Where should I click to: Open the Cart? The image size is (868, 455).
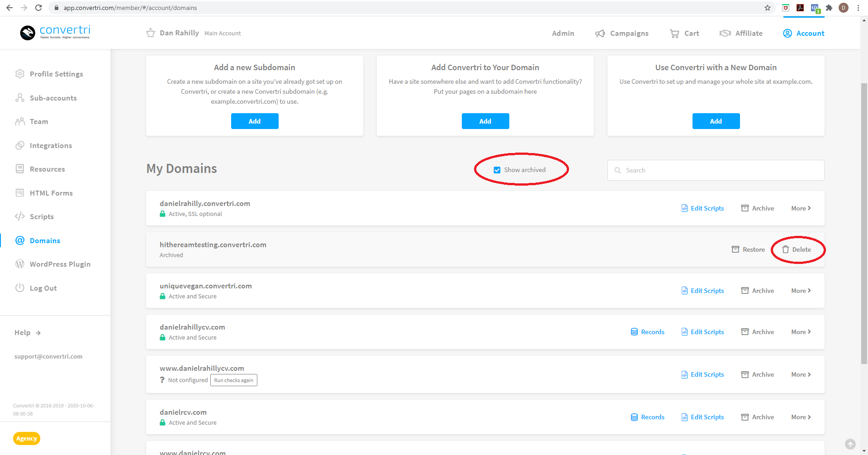pyautogui.click(x=684, y=33)
